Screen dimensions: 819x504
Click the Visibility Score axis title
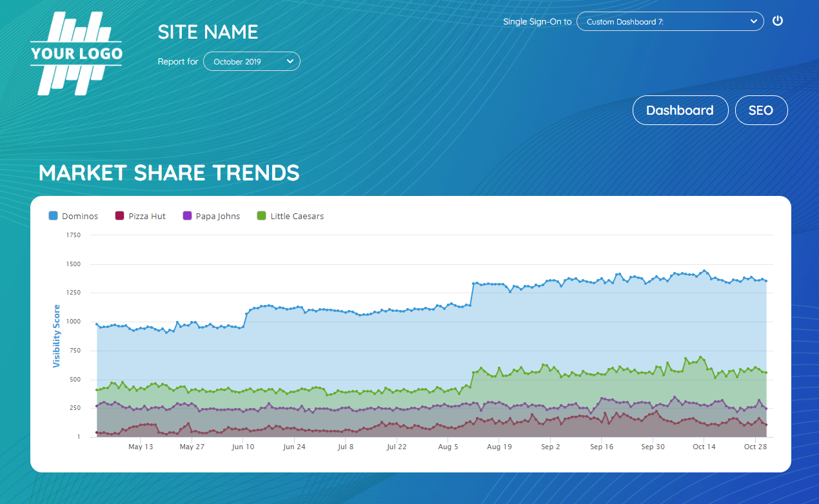(x=57, y=336)
